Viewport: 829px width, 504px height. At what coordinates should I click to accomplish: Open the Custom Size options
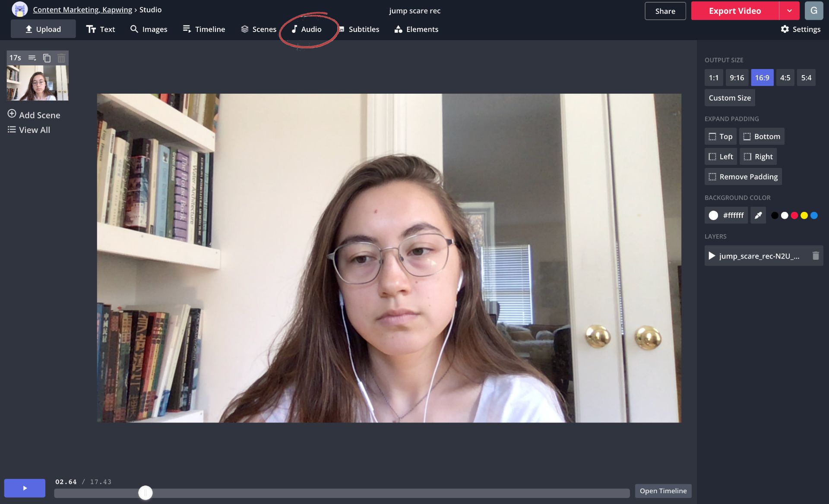729,98
